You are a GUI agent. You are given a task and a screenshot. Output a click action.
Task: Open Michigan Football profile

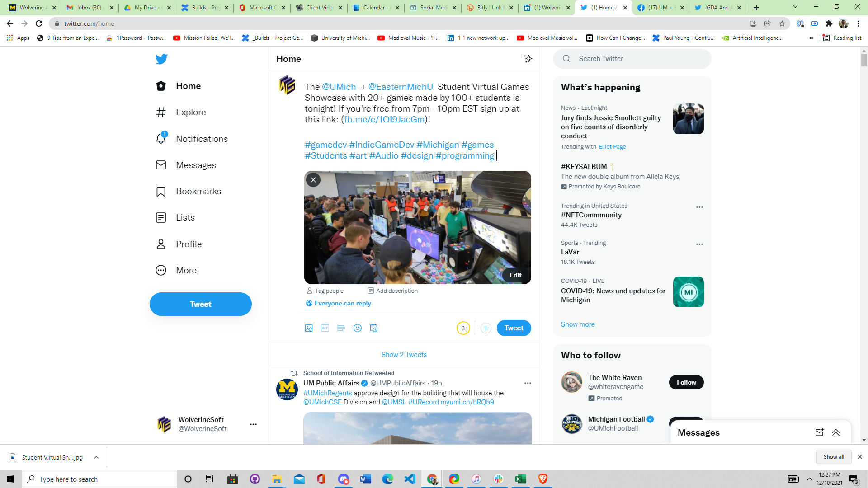pos(617,419)
